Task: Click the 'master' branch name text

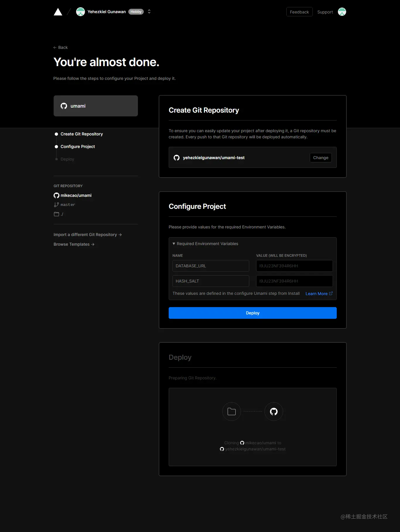Action: pos(68,205)
